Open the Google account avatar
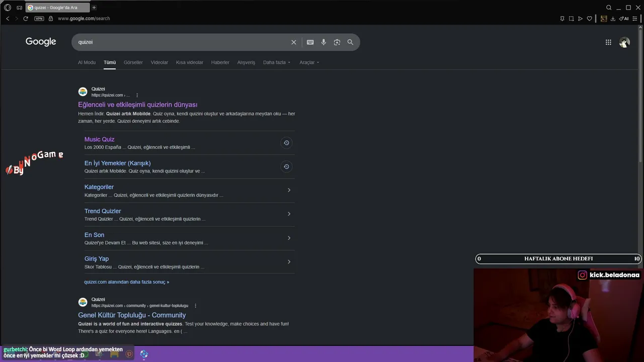 (x=624, y=42)
